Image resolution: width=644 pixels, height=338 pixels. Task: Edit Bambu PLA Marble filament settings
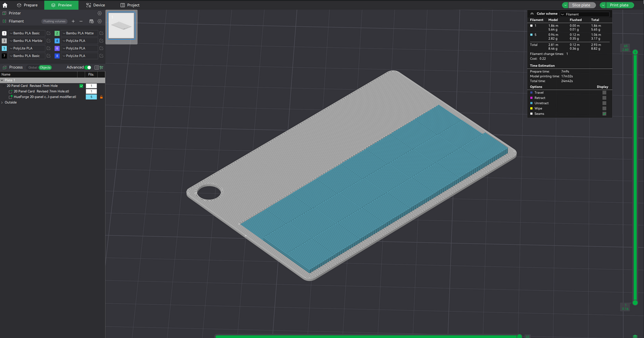[x=49, y=41]
